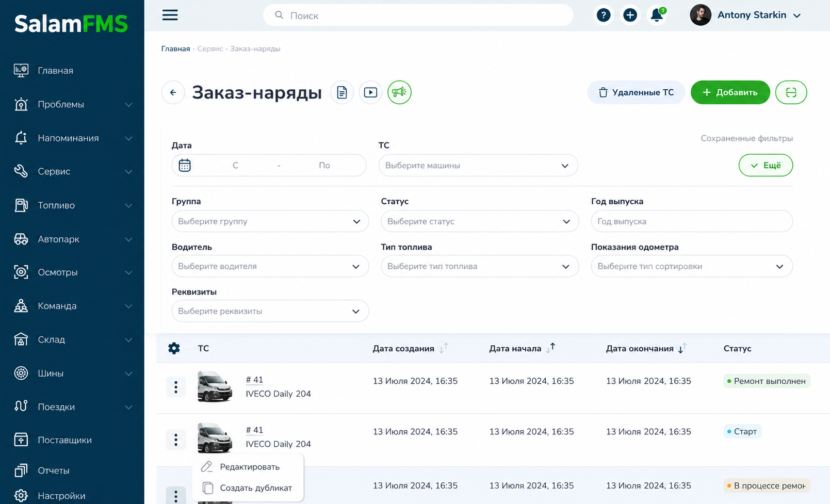The image size is (830, 504).
Task: Click the Год выпуска input field
Action: coord(692,221)
